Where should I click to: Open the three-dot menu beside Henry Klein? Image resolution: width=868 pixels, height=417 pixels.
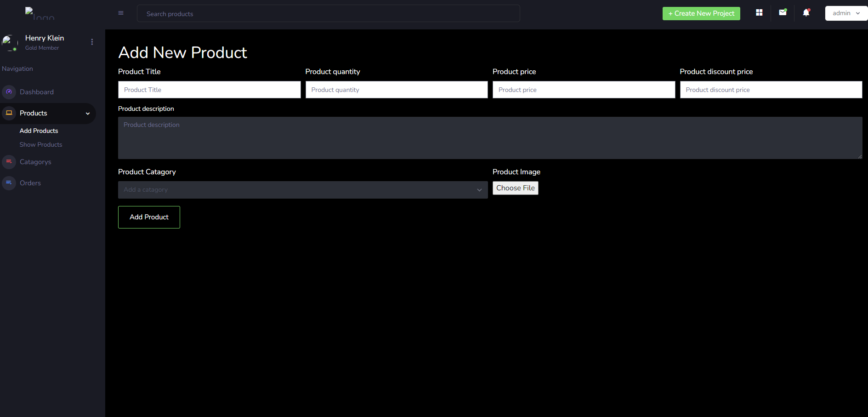pyautogui.click(x=92, y=42)
